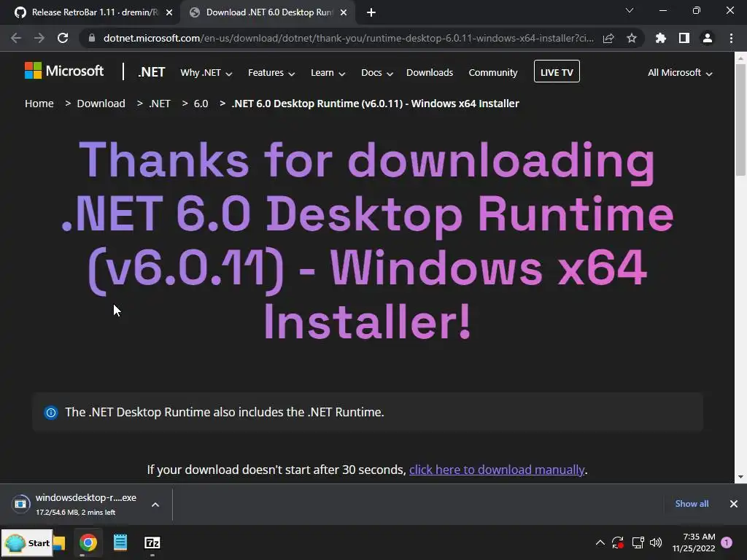Open the windowsdesktop exe download item
The image size is (747, 560).
point(76,505)
